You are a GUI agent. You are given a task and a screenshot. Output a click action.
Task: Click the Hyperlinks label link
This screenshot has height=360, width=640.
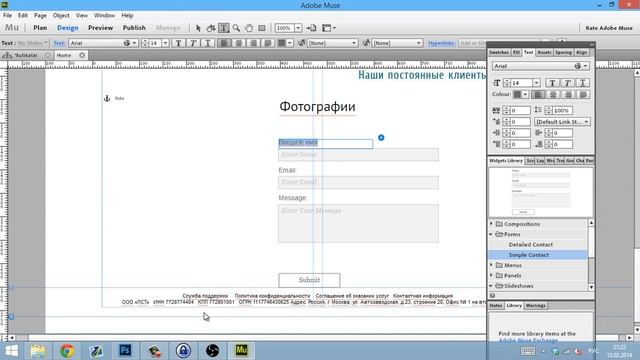pyautogui.click(x=442, y=43)
